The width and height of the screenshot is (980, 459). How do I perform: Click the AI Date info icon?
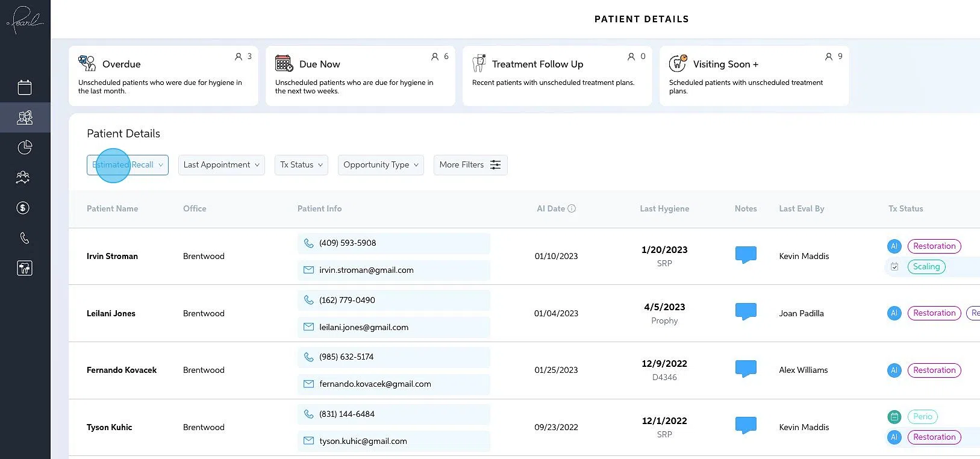pyautogui.click(x=572, y=208)
